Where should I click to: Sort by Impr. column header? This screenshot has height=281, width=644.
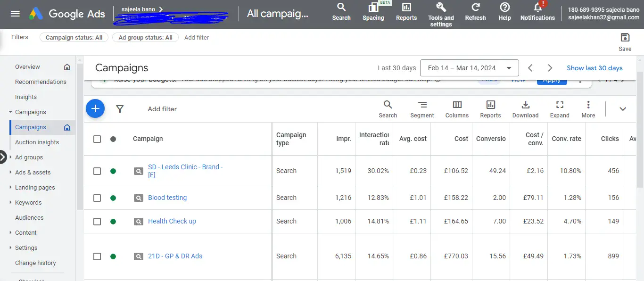(x=343, y=139)
